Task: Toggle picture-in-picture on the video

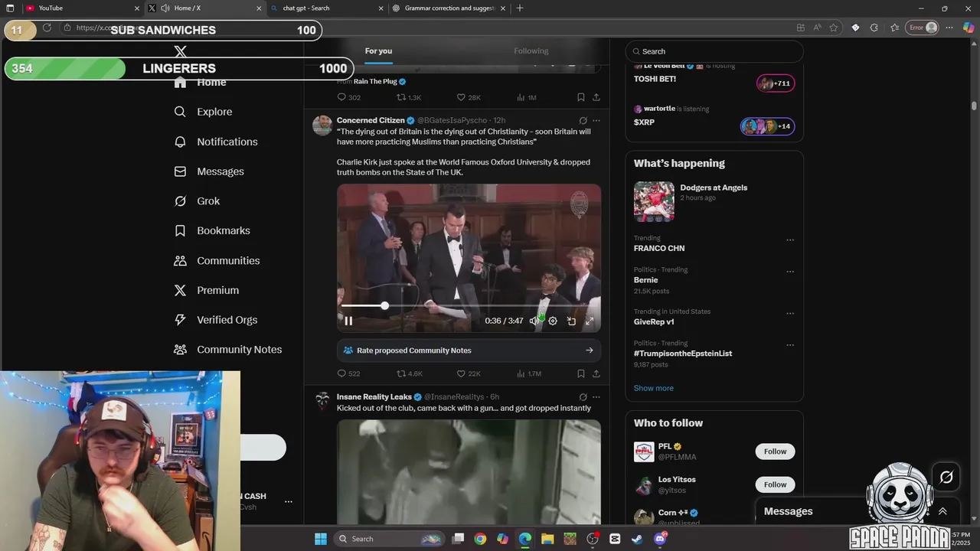Action: click(571, 321)
